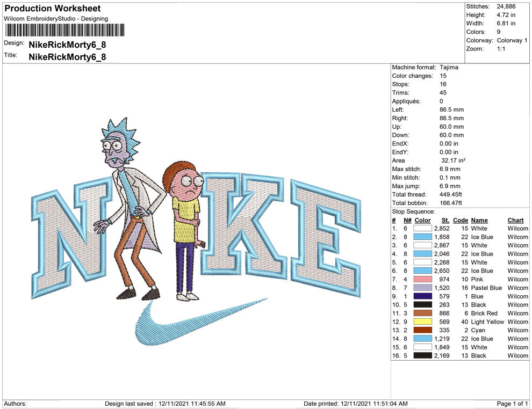Select the Cyan-labeled swatch in row 13
This screenshot has height=409, width=532.
(422, 330)
